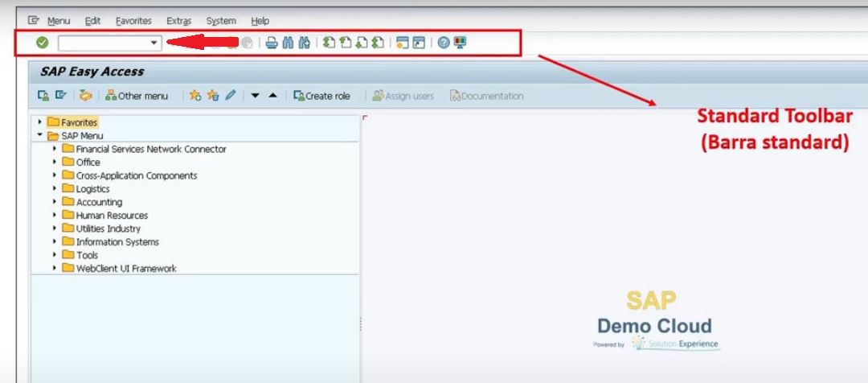This screenshot has height=383, width=868.
Task: Collapse the SAP Menu node triangle
Action: click(x=40, y=135)
